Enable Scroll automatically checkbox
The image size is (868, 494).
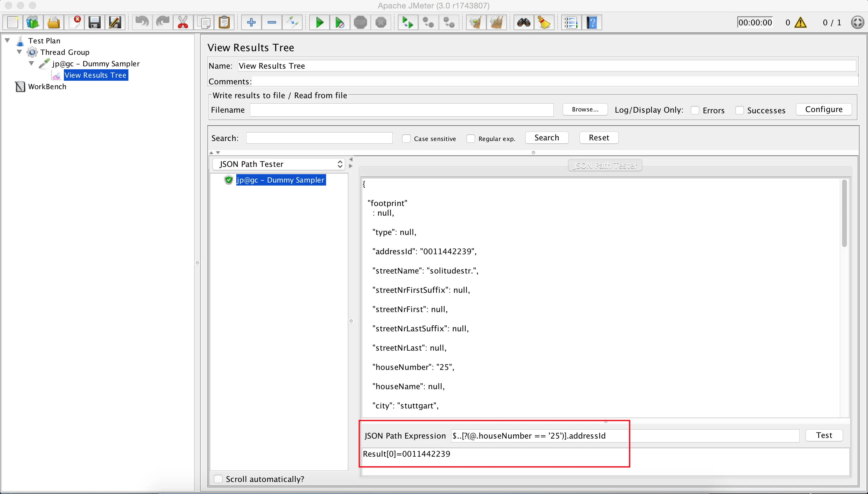218,479
